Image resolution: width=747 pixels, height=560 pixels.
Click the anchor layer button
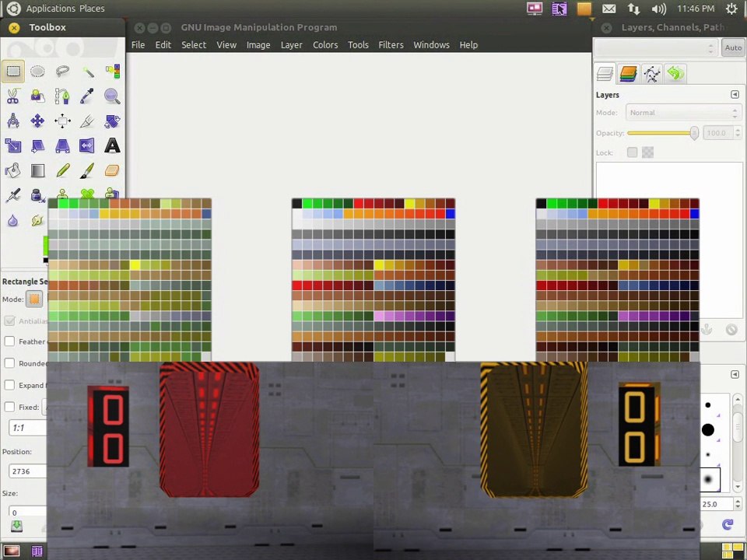[x=707, y=329]
